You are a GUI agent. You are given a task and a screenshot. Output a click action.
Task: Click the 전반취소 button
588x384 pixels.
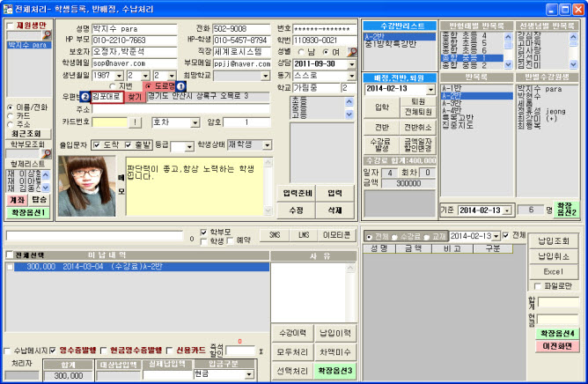tap(418, 128)
